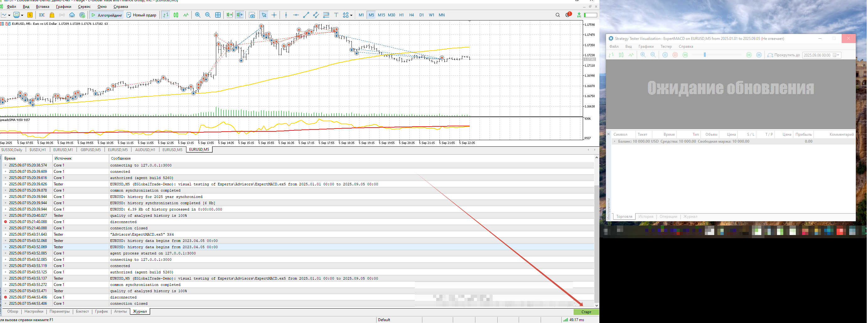Select the 'quality of analyzed history is 100%' last row
Image resolution: width=868 pixels, height=323 pixels.
(x=298, y=291)
